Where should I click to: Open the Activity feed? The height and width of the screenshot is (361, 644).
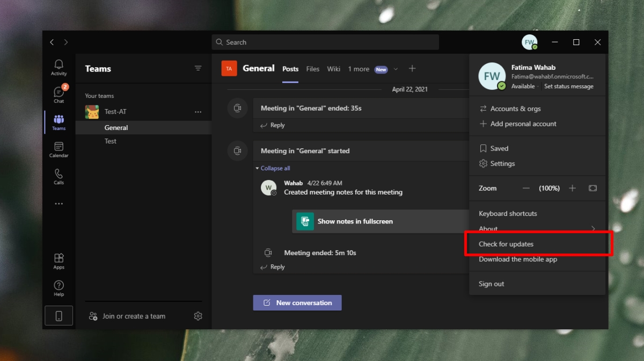click(58, 67)
